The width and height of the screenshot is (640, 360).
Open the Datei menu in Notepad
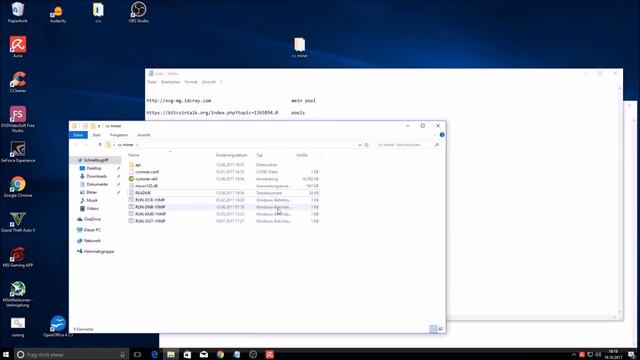click(152, 82)
